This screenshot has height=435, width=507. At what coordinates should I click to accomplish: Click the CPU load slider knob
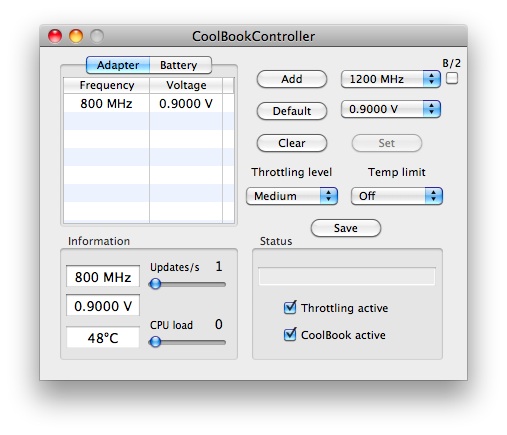coord(155,342)
